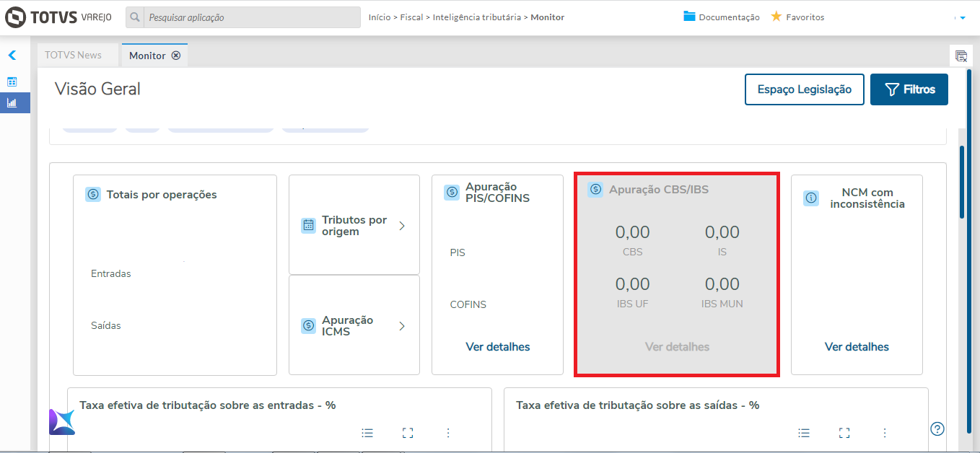Select the bar chart sidebar icon
The height and width of the screenshot is (453, 980).
point(12,102)
